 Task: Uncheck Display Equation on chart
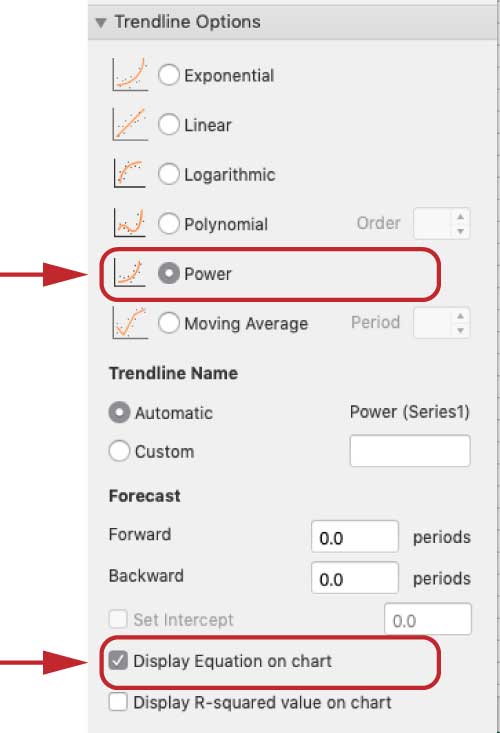click(x=118, y=661)
